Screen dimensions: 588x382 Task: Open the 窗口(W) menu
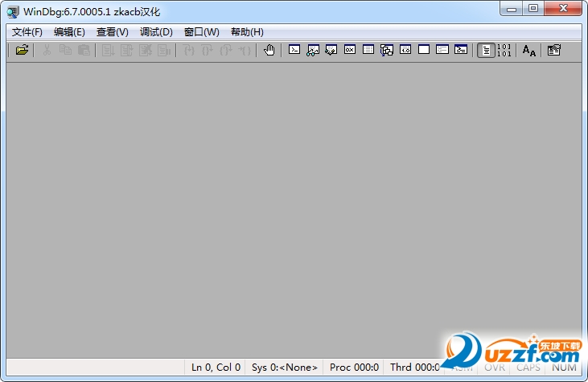click(x=202, y=32)
